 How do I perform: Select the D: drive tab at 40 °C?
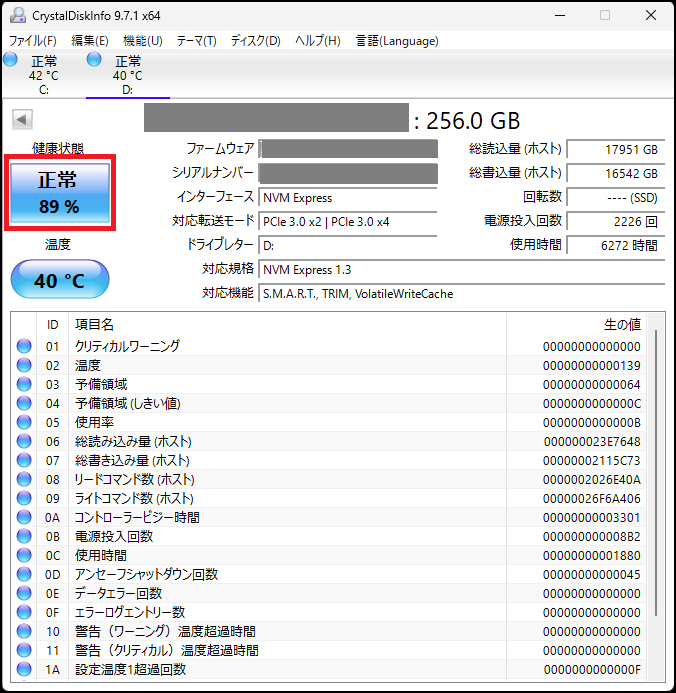[128, 75]
